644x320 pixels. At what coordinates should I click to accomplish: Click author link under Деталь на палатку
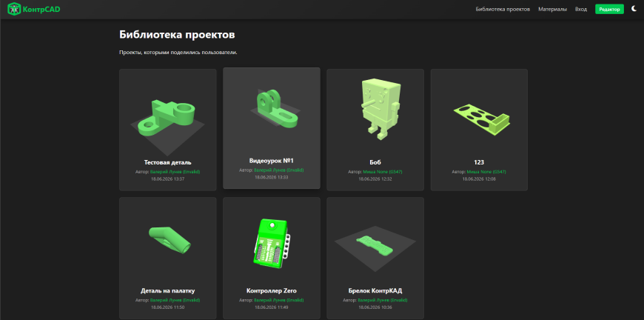click(x=175, y=300)
